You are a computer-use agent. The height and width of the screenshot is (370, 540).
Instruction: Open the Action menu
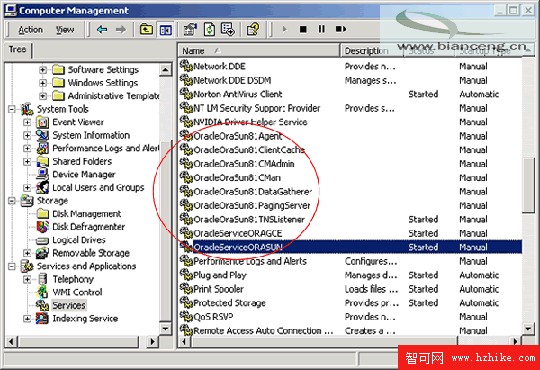point(30,30)
